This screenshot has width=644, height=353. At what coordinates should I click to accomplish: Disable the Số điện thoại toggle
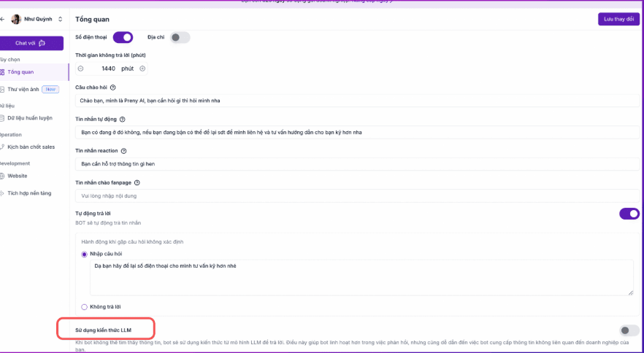(123, 37)
